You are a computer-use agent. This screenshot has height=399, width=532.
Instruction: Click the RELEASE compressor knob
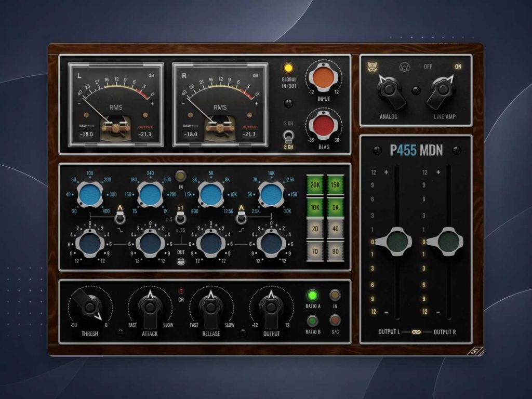pyautogui.click(x=210, y=308)
